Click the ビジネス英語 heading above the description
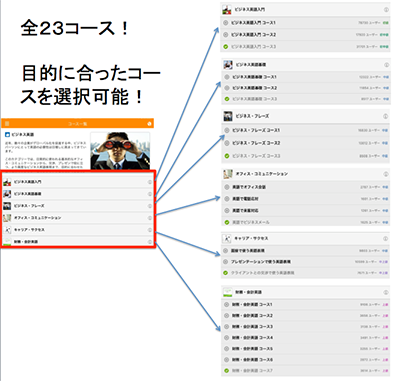Image resolution: width=400 pixels, height=381 pixels. tap(23, 135)
